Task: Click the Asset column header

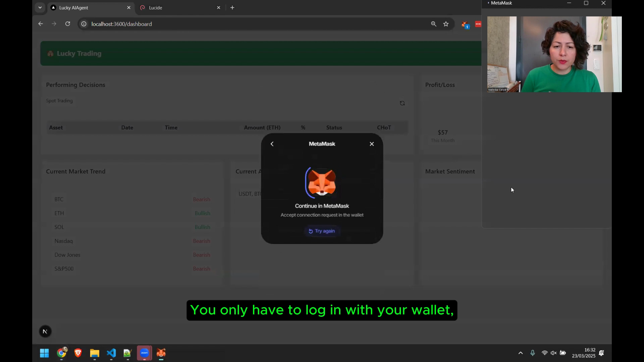Action: click(x=56, y=128)
